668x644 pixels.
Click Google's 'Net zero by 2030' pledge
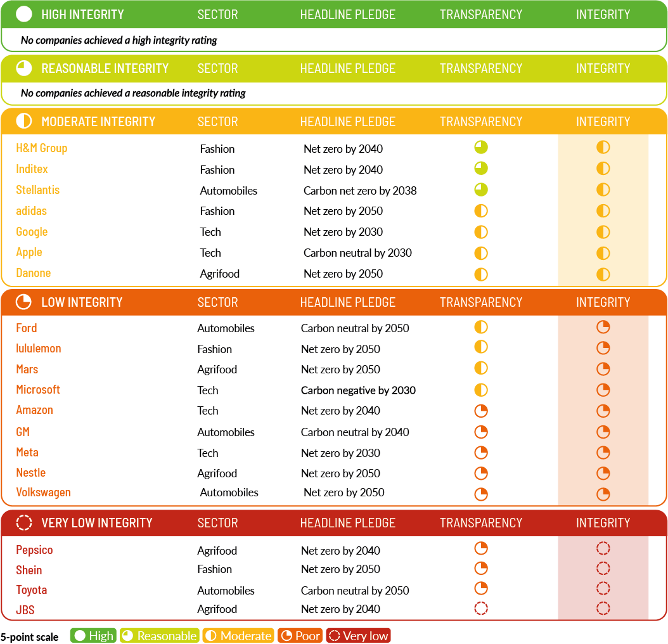tap(343, 232)
